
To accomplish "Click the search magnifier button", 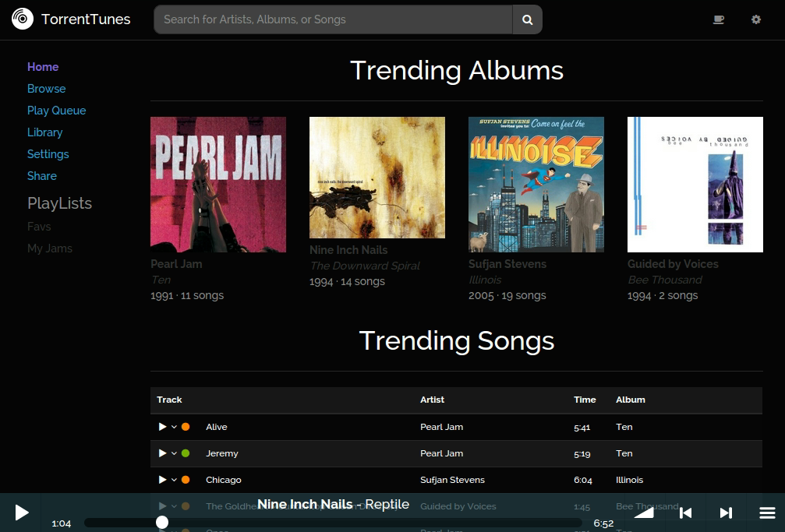I will [527, 19].
